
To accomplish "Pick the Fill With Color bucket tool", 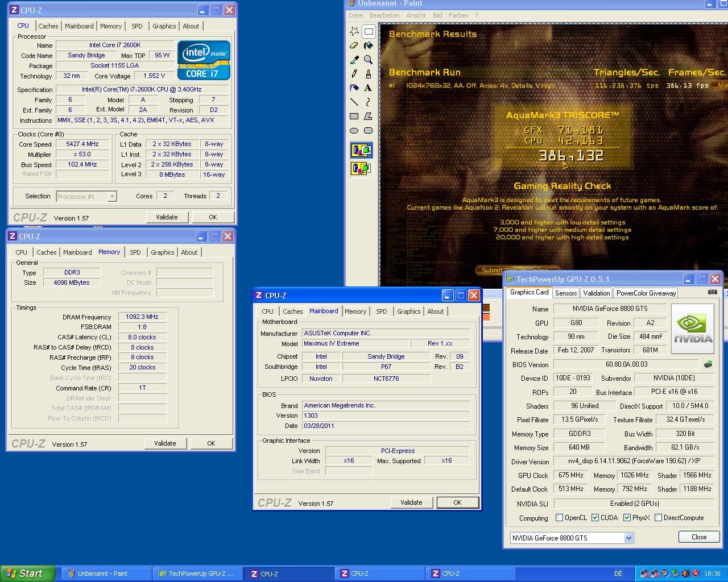I will [369, 45].
